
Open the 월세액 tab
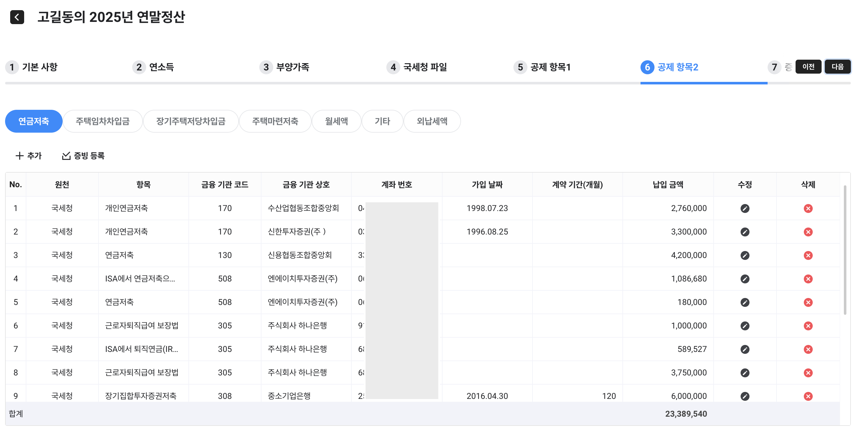[336, 121]
